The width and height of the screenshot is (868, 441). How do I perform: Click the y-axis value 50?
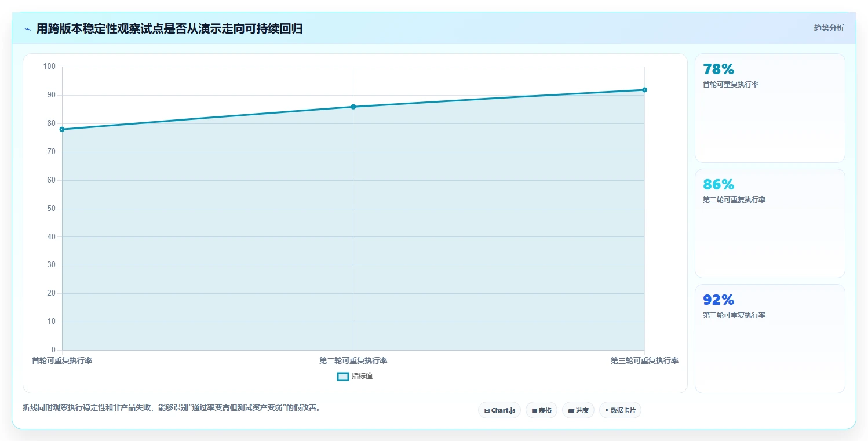click(x=52, y=209)
